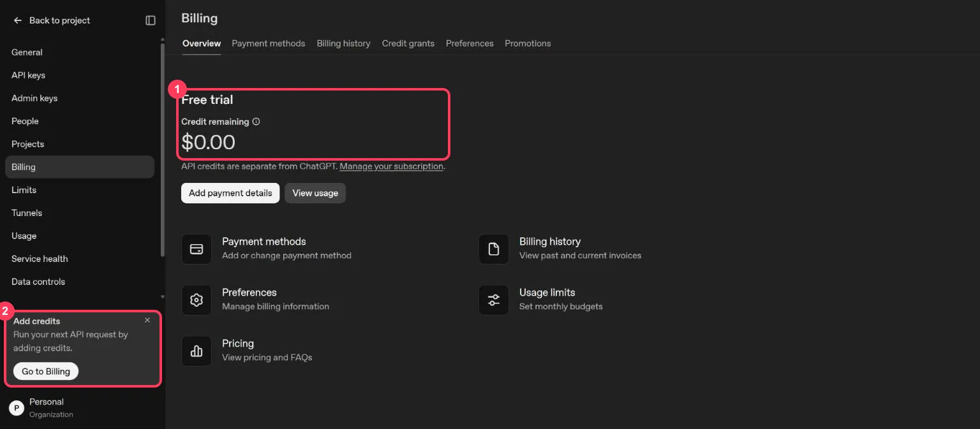980x429 pixels.
Task: Click 'View pricing and FAQs' text
Action: pyautogui.click(x=267, y=358)
